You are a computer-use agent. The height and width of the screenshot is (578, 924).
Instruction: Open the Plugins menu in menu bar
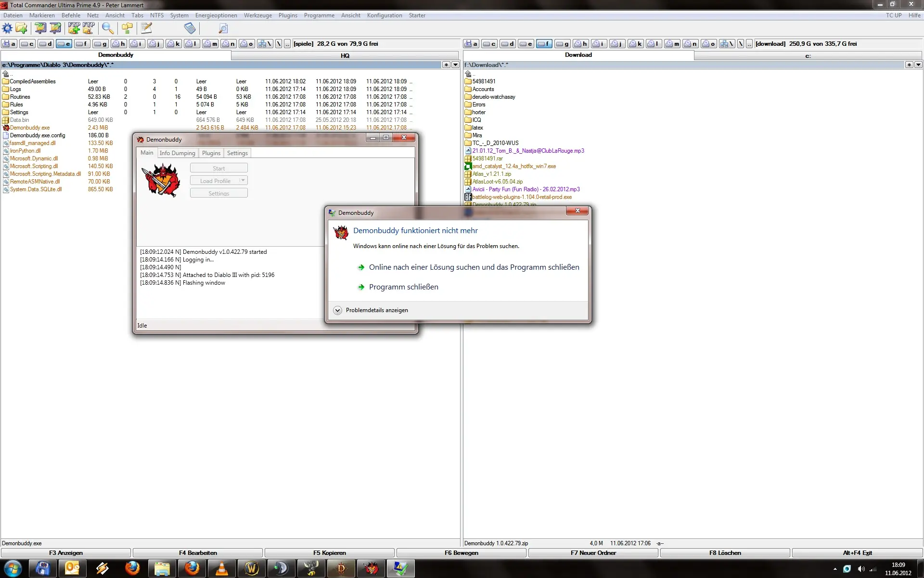pos(288,15)
